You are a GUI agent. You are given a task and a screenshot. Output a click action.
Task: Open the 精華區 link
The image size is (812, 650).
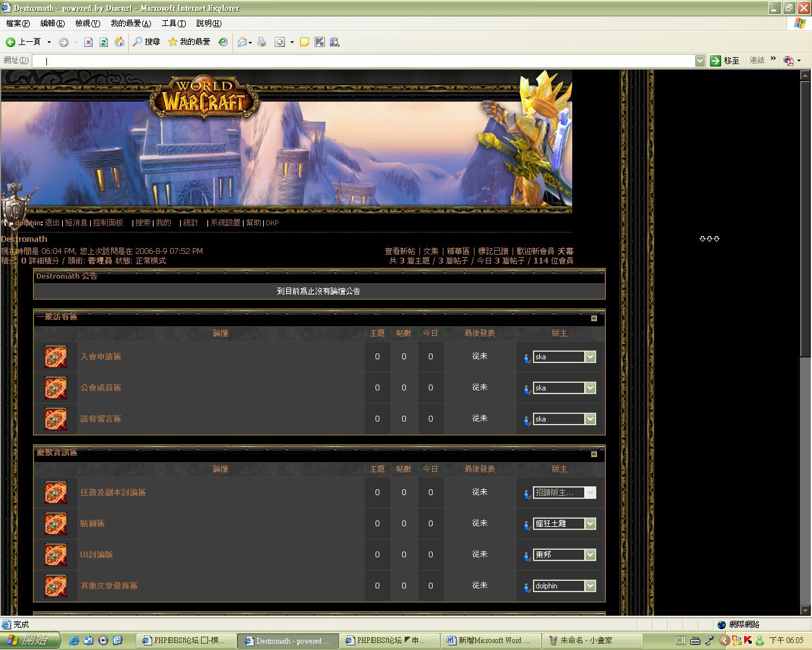[x=458, y=251]
